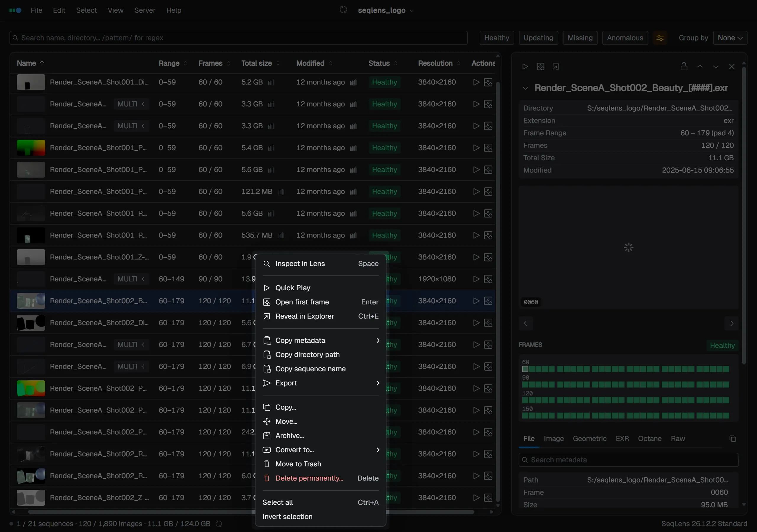The image size is (757, 532).
Task: Click Copy directory path menu item
Action: click(321, 355)
